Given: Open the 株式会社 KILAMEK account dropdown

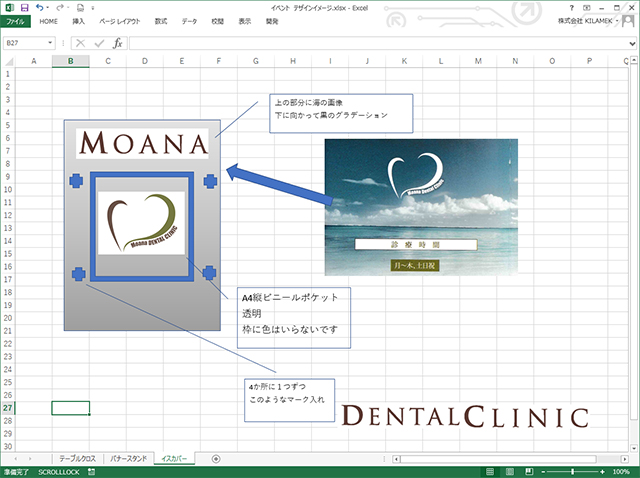Looking at the screenshot, I should tap(588, 21).
